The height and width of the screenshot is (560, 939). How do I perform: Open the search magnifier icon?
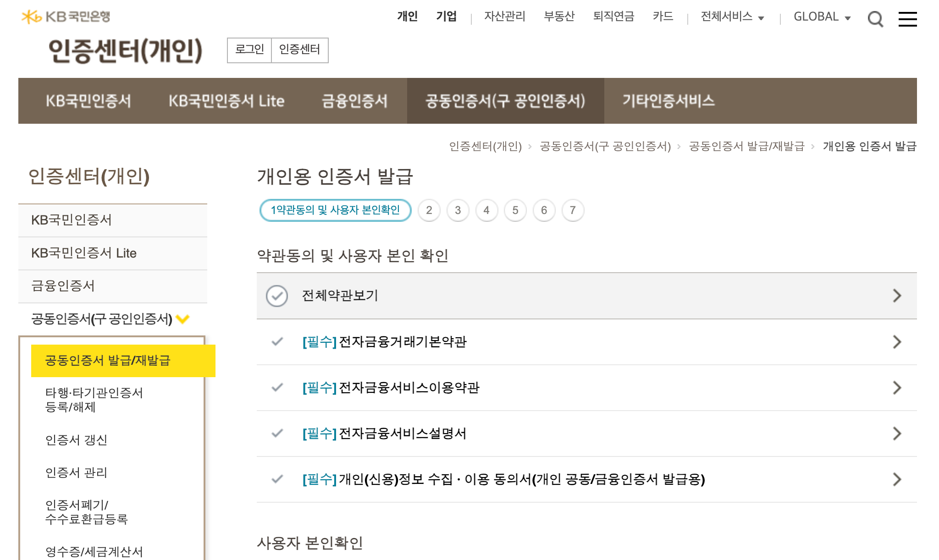click(x=875, y=19)
